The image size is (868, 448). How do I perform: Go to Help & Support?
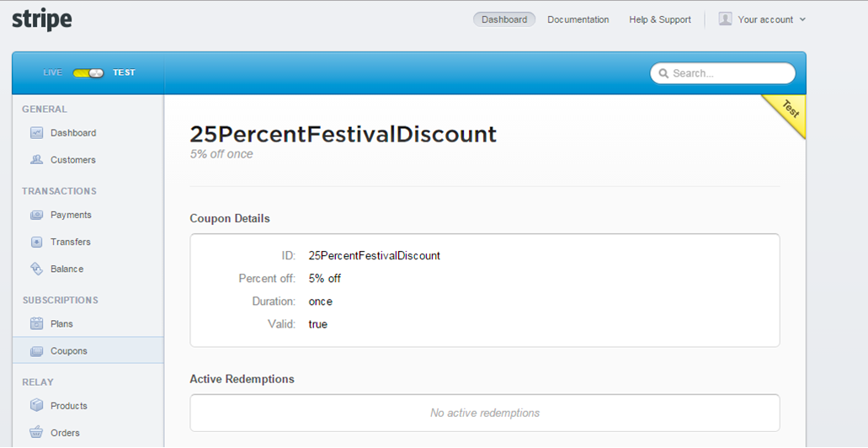coord(659,19)
